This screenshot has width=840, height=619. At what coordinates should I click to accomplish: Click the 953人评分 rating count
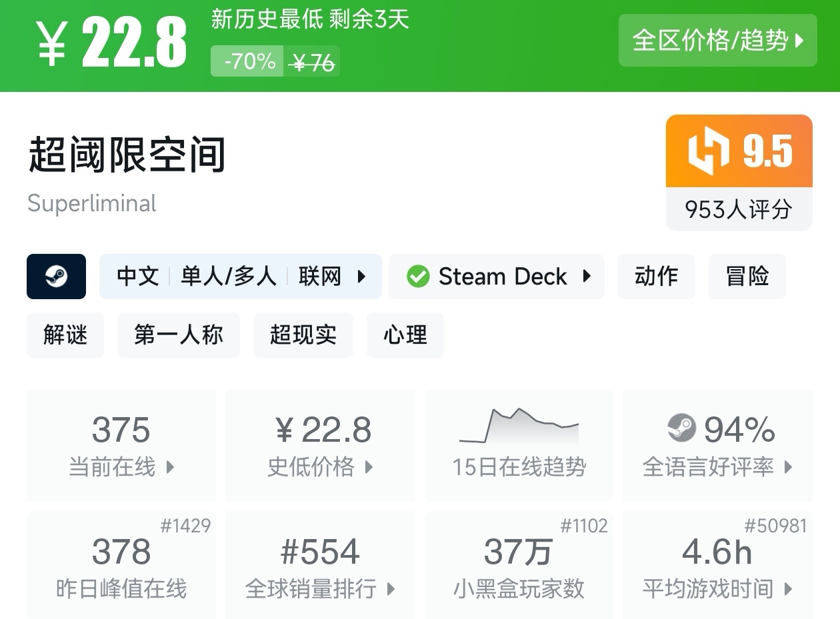tap(739, 209)
